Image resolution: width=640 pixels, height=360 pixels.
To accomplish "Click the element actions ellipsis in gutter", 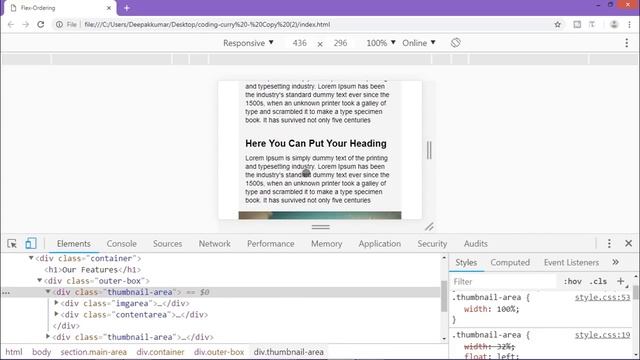I will coord(6,292).
